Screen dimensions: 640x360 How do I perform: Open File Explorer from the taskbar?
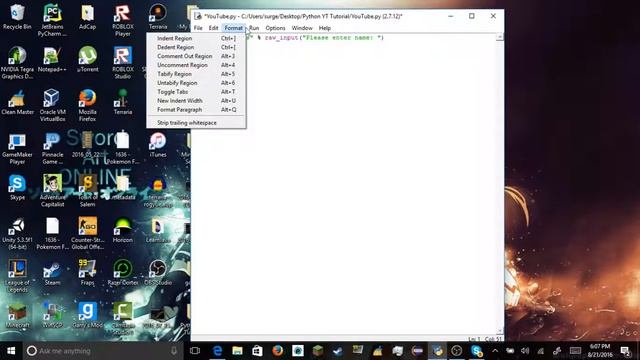[237, 351]
